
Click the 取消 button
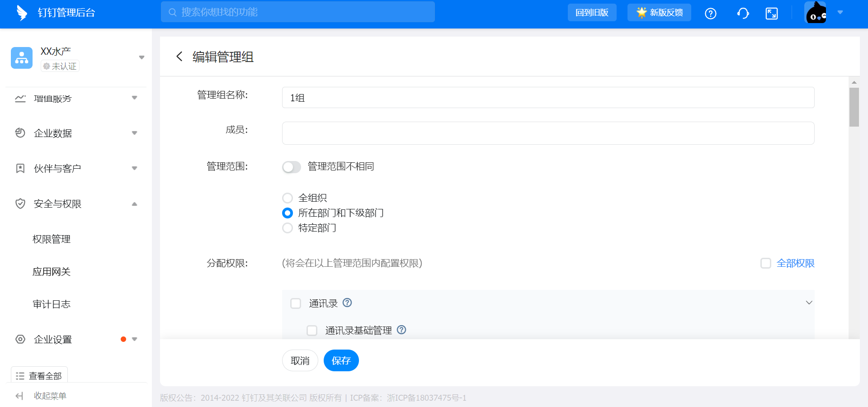tap(300, 360)
